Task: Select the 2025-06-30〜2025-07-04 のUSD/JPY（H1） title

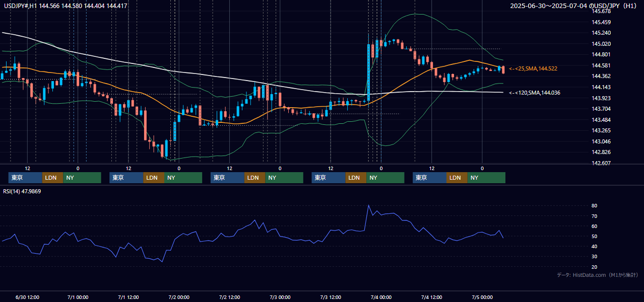Action: (573, 6)
